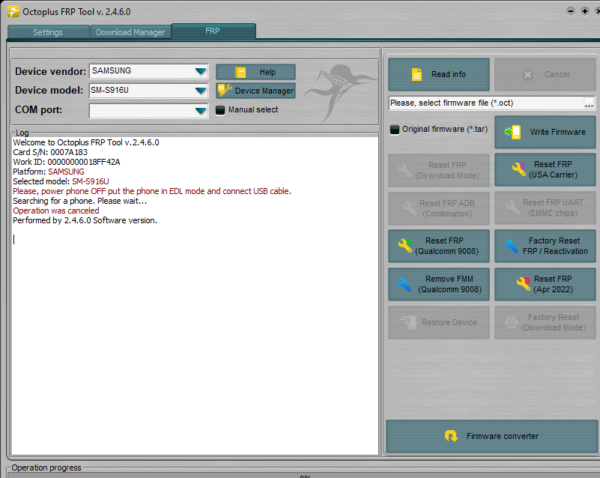Click the 'Welcome to Octoplus FRP Tool' log line
Image resolution: width=600 pixels, height=478 pixels.
click(86, 142)
